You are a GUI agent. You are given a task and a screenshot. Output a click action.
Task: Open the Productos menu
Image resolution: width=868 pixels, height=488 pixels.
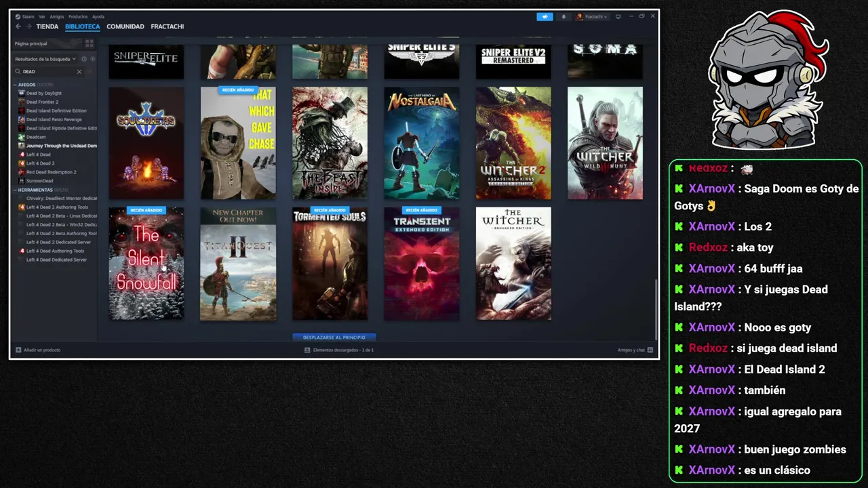(78, 16)
